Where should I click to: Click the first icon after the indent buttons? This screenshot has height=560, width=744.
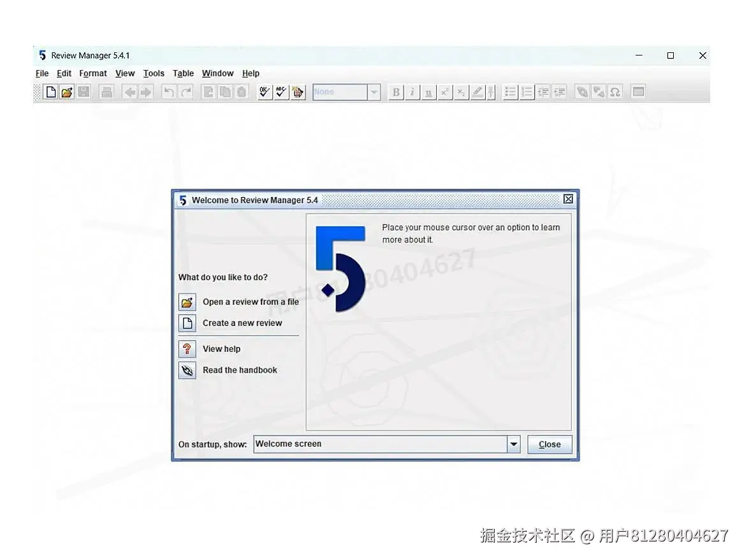pyautogui.click(x=582, y=92)
